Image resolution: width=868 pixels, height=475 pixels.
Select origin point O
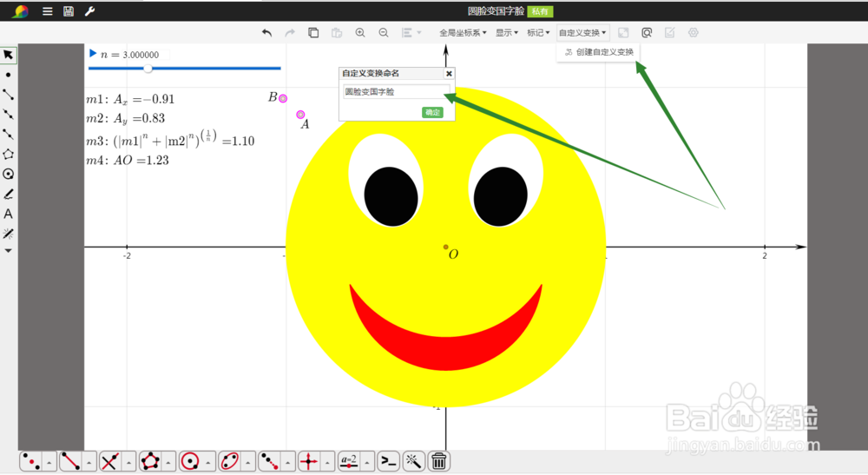[445, 247]
